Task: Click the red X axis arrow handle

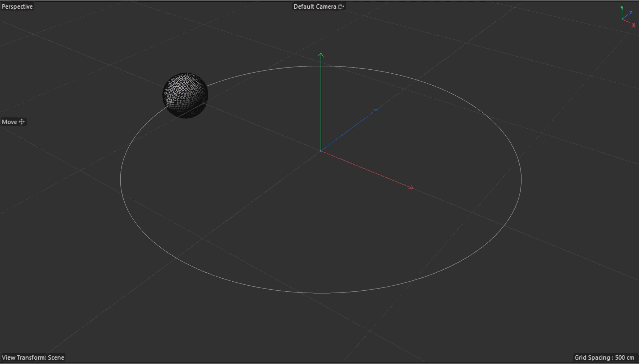Action: click(x=411, y=187)
